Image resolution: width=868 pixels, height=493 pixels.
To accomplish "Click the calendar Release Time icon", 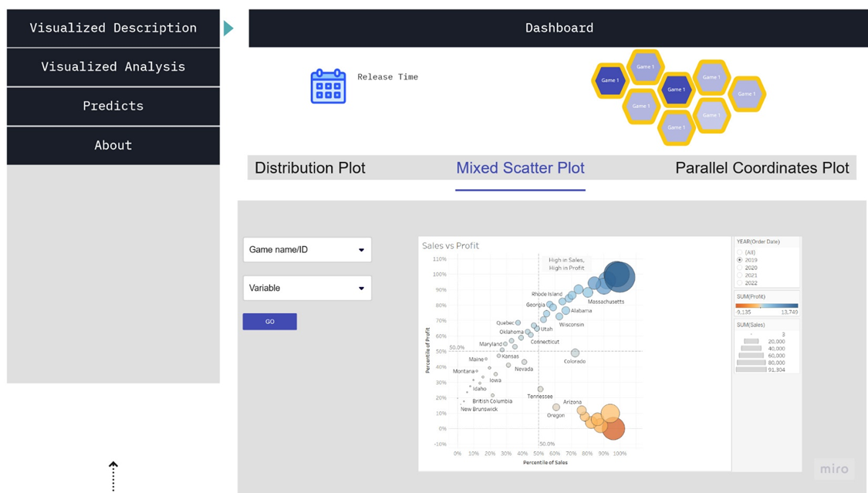I will coord(328,86).
